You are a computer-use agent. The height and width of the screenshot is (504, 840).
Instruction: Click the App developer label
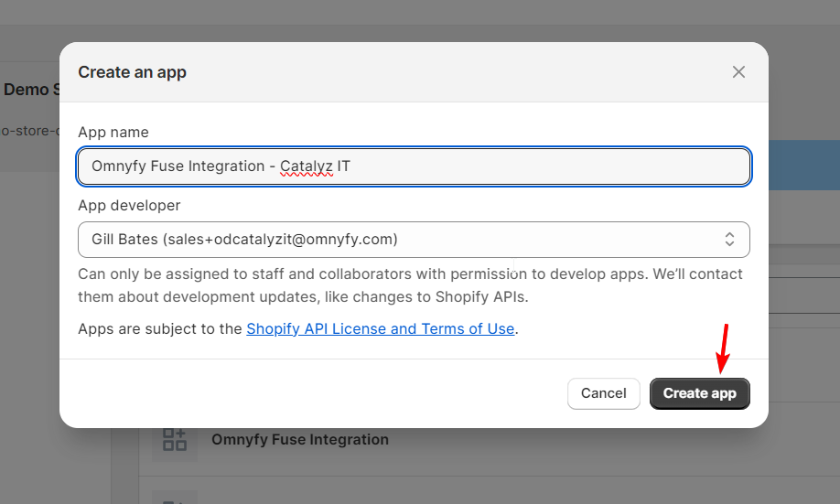coord(129,205)
